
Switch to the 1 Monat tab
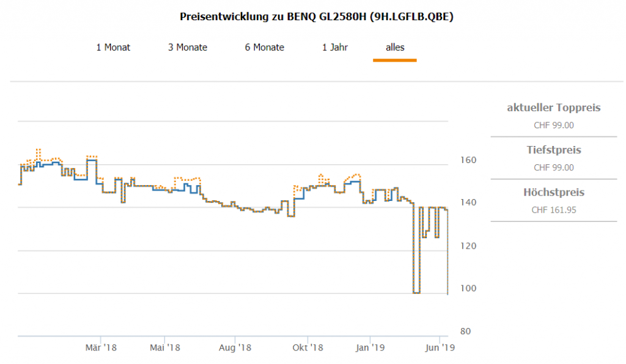coord(113,47)
